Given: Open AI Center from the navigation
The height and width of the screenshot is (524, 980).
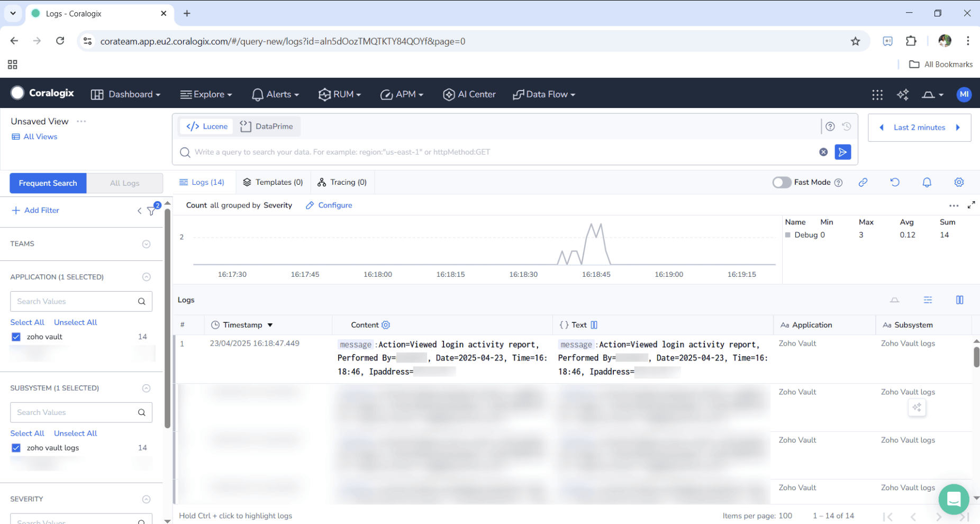Looking at the screenshot, I should [469, 94].
